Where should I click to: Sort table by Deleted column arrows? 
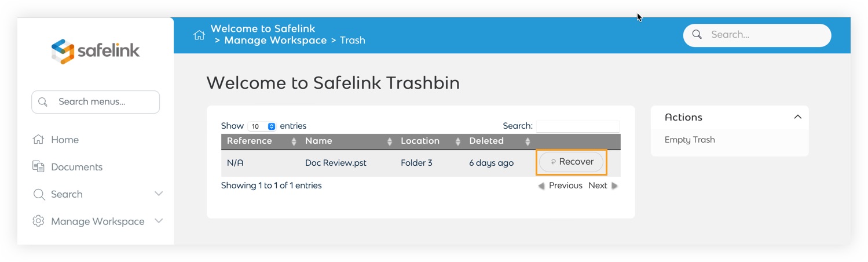pyautogui.click(x=528, y=141)
